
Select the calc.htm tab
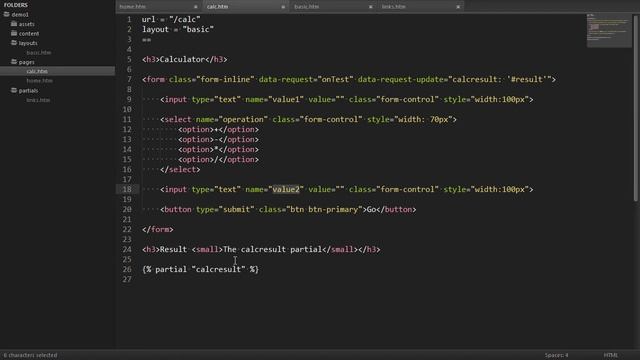coord(218,7)
